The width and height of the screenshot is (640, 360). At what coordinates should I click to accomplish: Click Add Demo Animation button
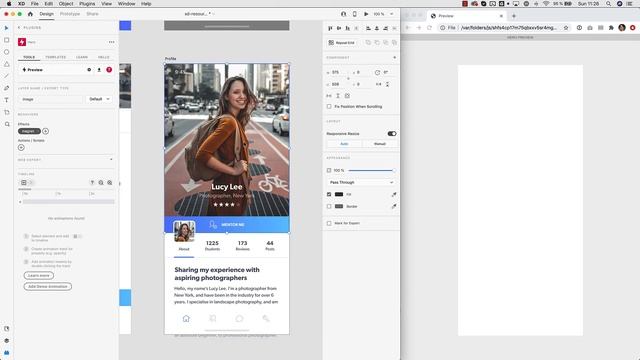click(x=48, y=287)
